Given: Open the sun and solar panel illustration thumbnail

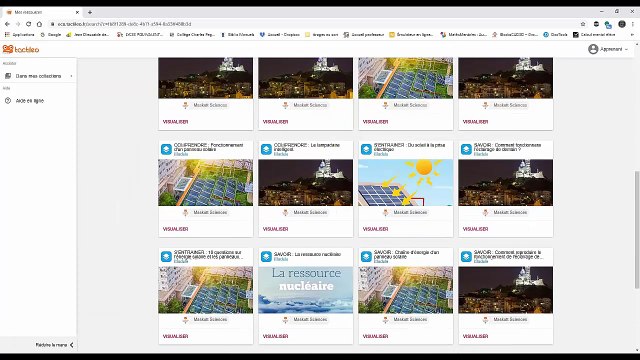Looking at the screenshot, I should point(406,182).
